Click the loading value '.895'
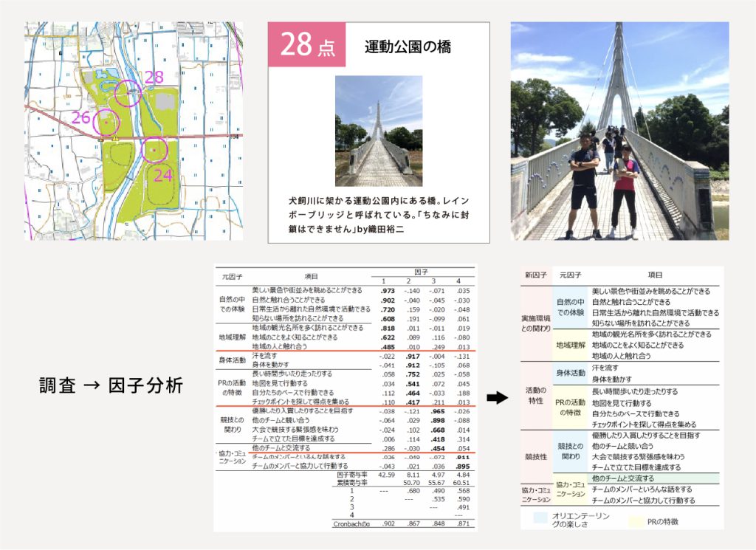756x550 pixels. [x=463, y=466]
